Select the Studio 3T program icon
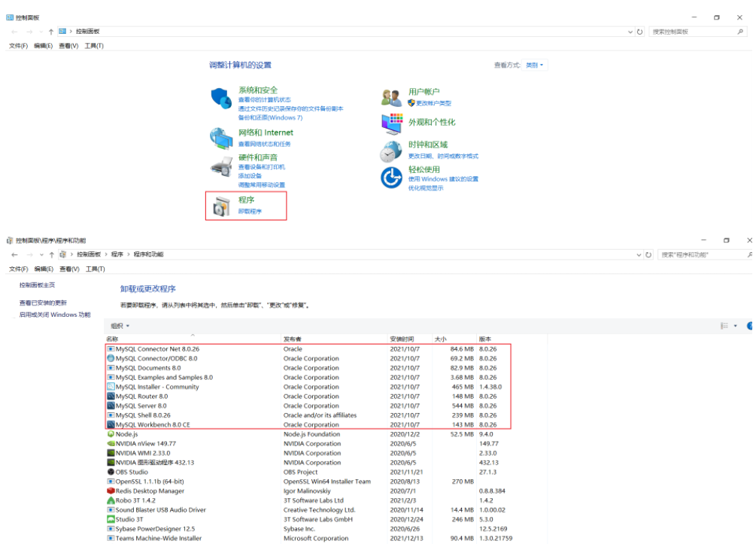Viewport: 756px width, 550px height. pos(111,519)
